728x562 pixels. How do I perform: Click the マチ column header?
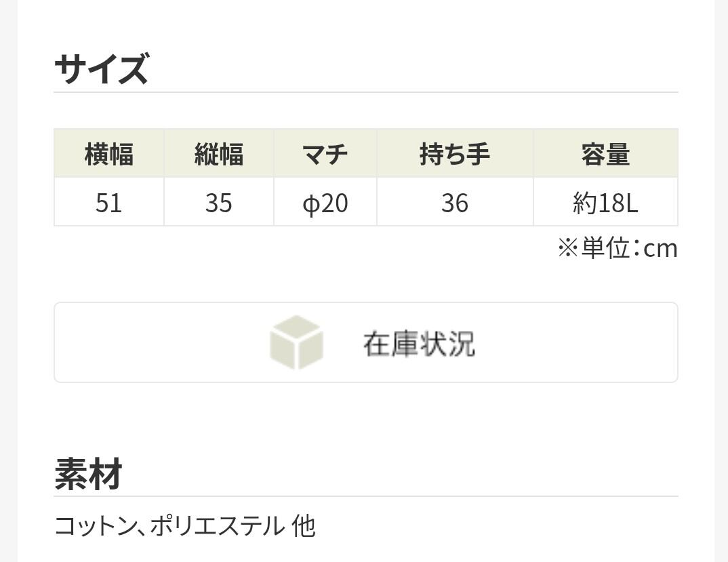325,154
